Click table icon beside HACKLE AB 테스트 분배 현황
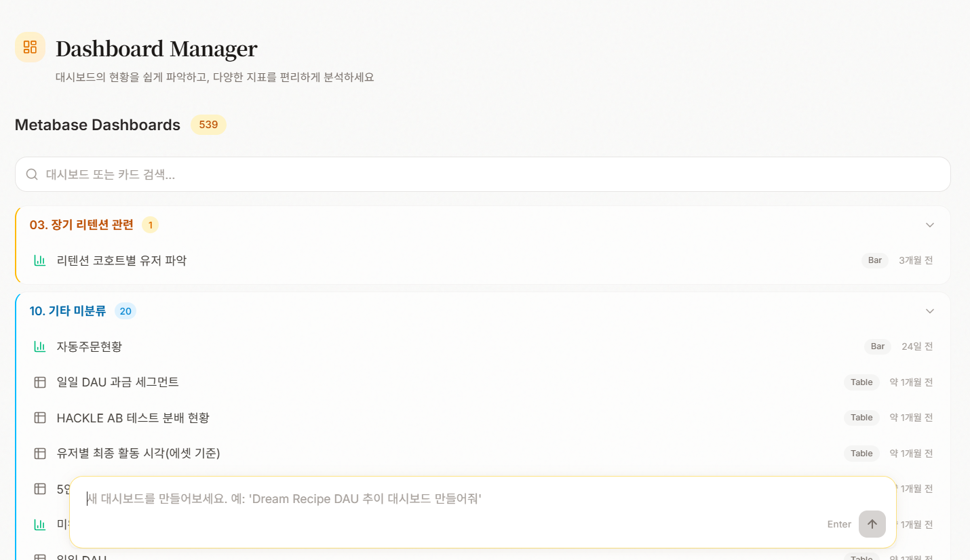970x560 pixels. pyautogui.click(x=40, y=418)
